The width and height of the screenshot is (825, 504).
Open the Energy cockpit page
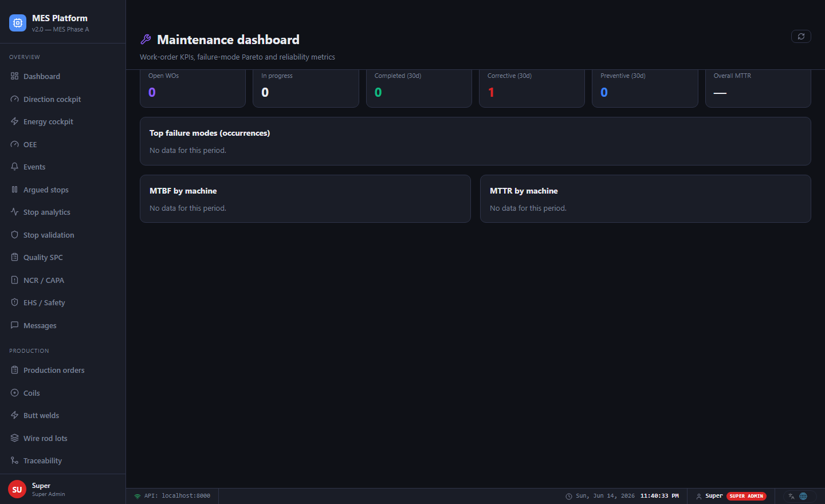63,121
